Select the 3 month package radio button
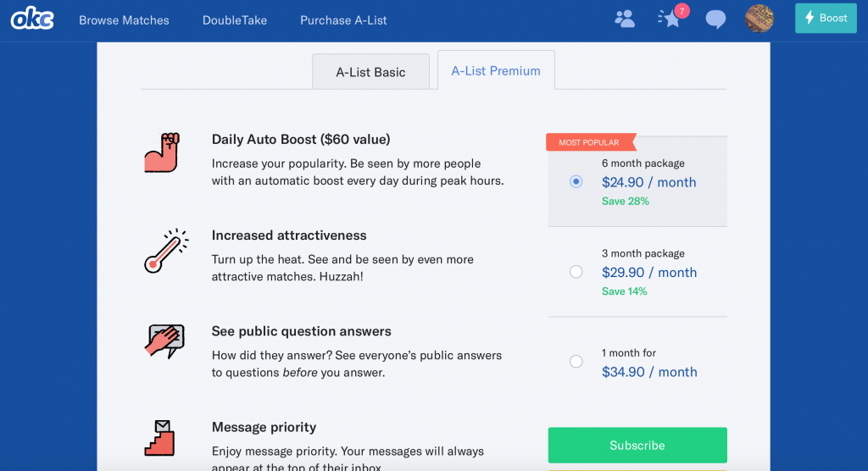The height and width of the screenshot is (471, 868). tap(576, 272)
